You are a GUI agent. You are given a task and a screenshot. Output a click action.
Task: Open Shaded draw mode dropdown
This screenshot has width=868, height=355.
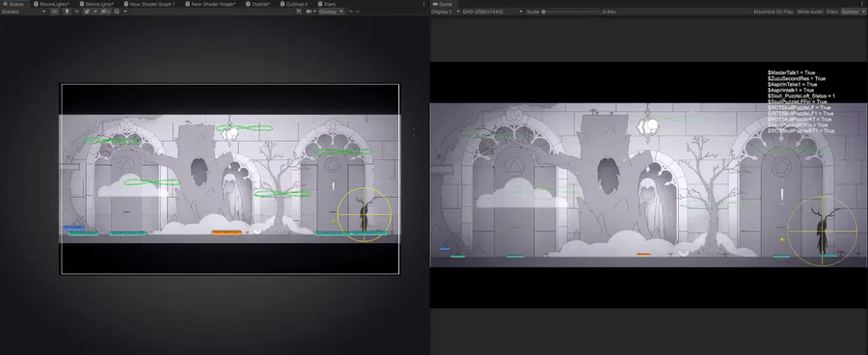23,11
